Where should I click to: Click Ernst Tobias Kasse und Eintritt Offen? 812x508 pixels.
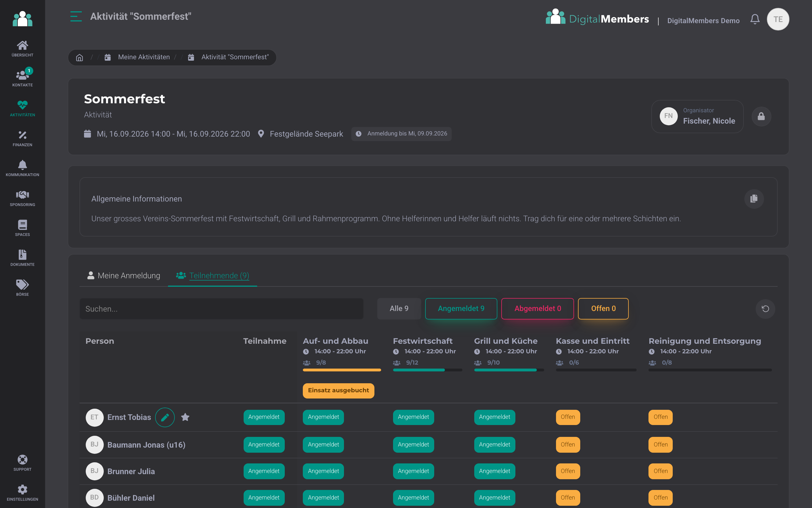click(568, 417)
